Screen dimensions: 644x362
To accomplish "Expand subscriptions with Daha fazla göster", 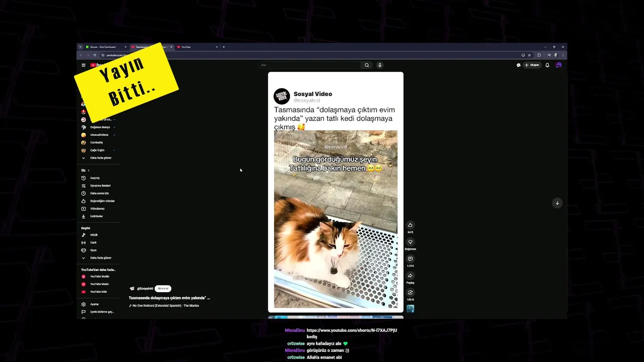I will (x=100, y=158).
